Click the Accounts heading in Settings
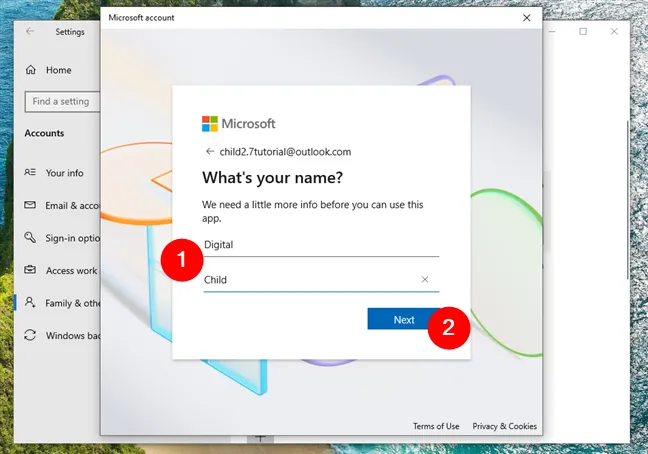The height and width of the screenshot is (454, 648). [44, 133]
